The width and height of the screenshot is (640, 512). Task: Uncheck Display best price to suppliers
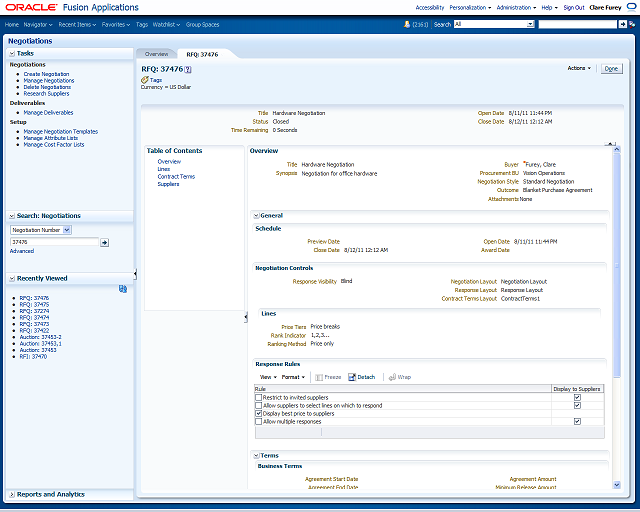[x=258, y=414]
